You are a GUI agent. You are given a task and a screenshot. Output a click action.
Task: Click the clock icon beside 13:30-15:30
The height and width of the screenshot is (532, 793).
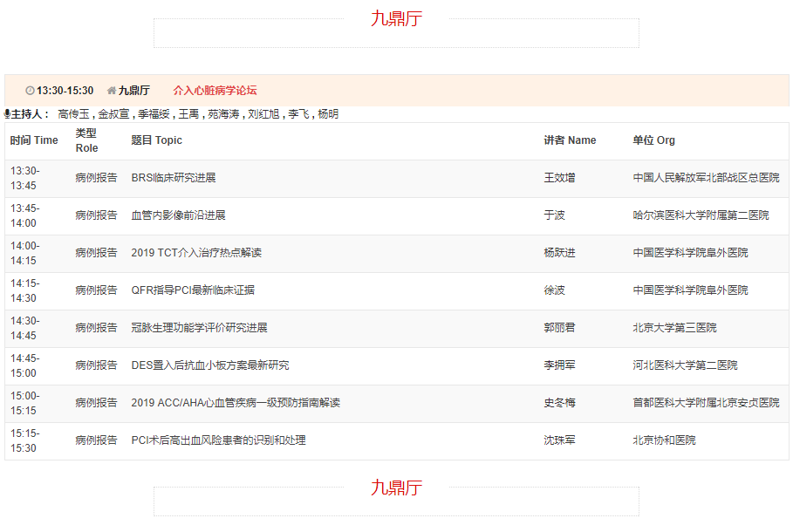(x=30, y=91)
